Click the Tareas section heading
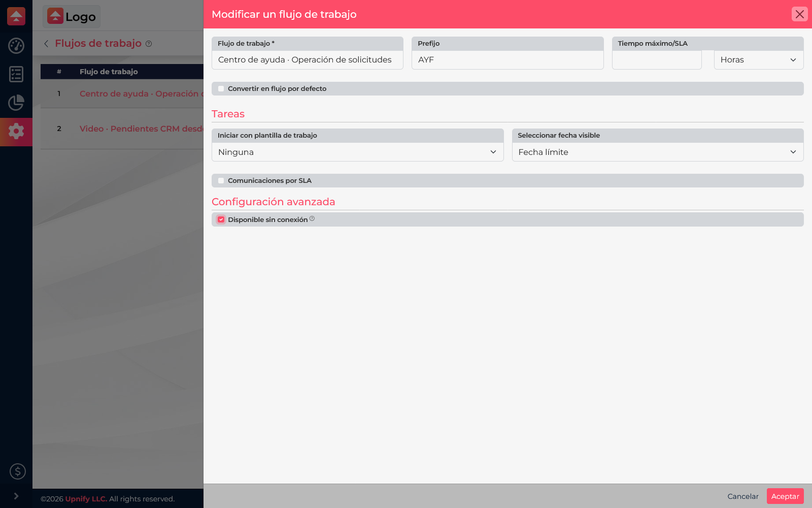The height and width of the screenshot is (508, 812). coord(228,114)
